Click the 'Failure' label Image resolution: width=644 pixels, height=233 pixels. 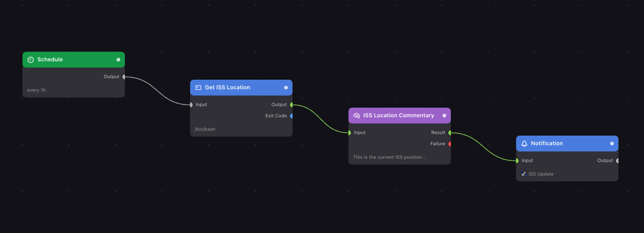[x=437, y=144]
